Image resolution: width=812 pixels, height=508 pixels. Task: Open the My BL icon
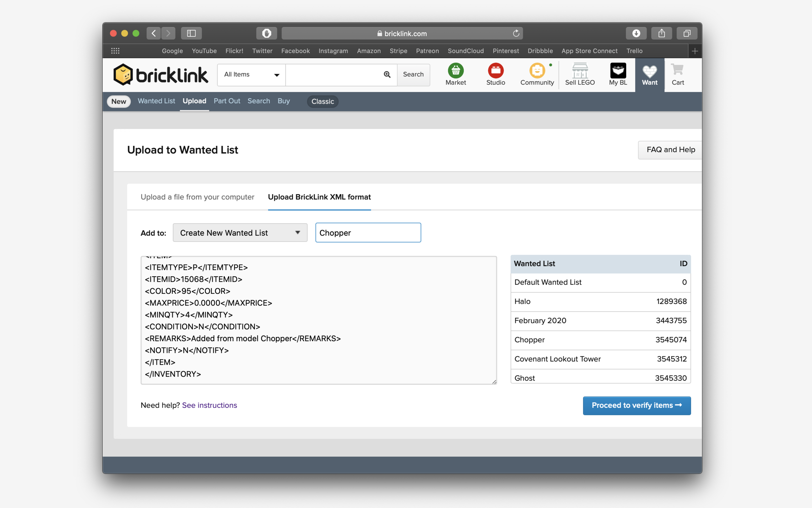(x=618, y=71)
